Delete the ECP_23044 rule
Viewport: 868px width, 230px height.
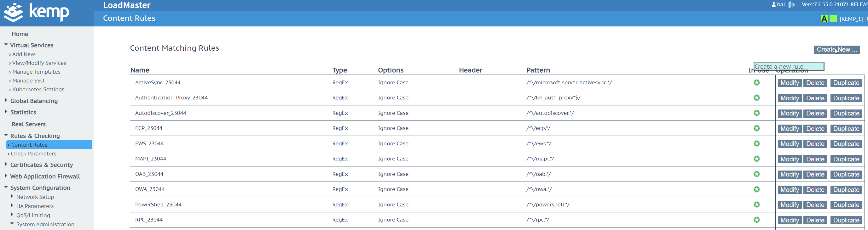pyautogui.click(x=815, y=129)
